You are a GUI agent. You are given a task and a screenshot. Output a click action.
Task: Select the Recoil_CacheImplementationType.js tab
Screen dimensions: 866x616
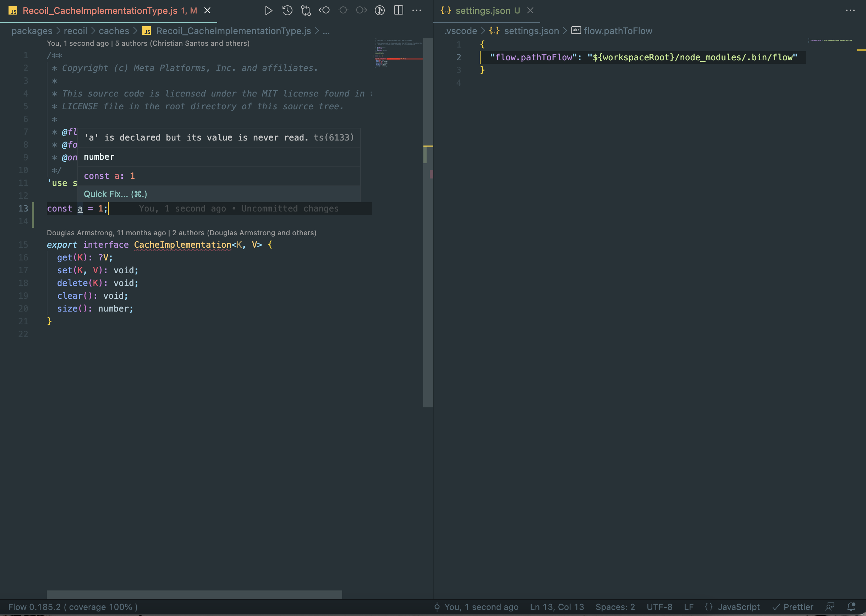[100, 11]
